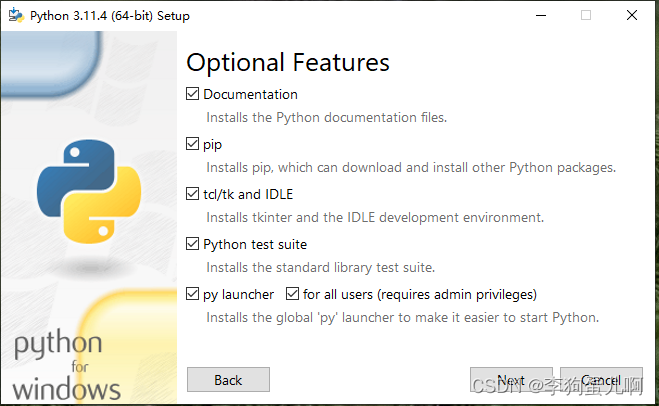Screen dimensions: 659x406
Task: Minimize the Python Setup window
Action: point(541,16)
